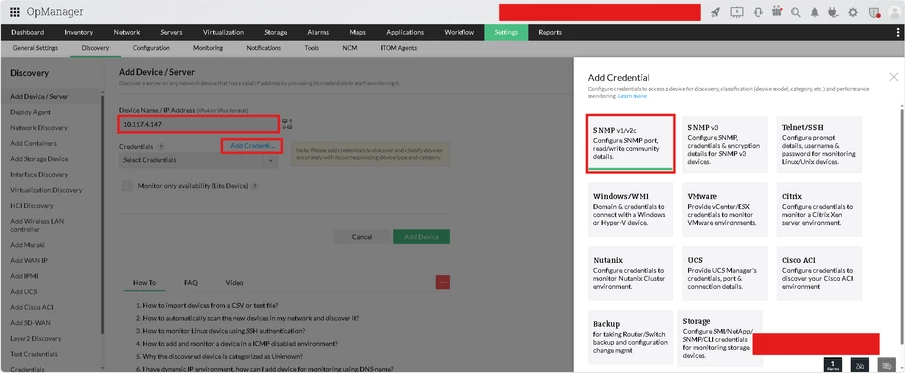
Task: Click the Device Name / IP Address field
Action: pyautogui.click(x=199, y=124)
